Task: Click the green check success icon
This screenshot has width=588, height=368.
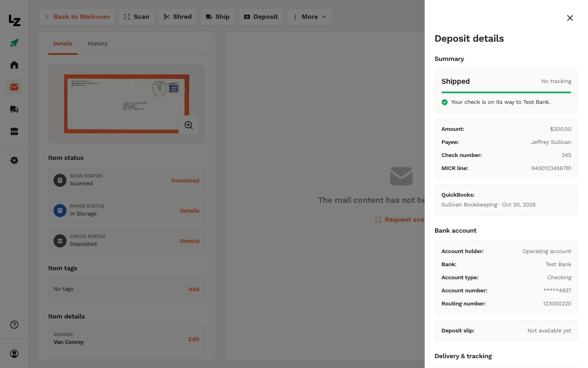Action: (x=445, y=102)
